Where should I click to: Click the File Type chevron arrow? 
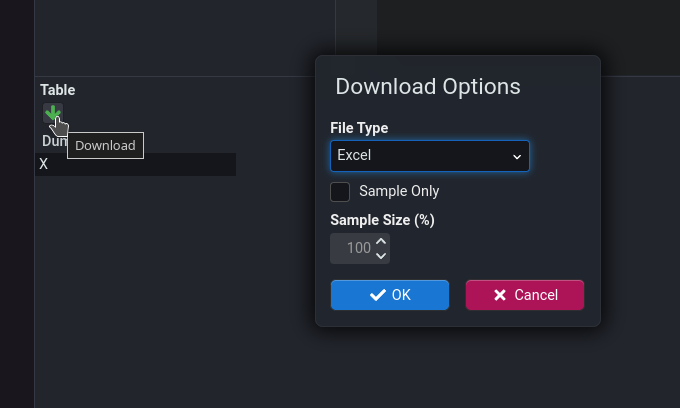pyautogui.click(x=517, y=157)
